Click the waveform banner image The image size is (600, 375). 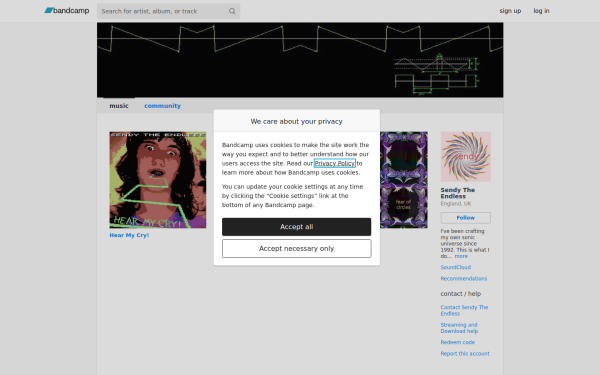click(x=300, y=60)
